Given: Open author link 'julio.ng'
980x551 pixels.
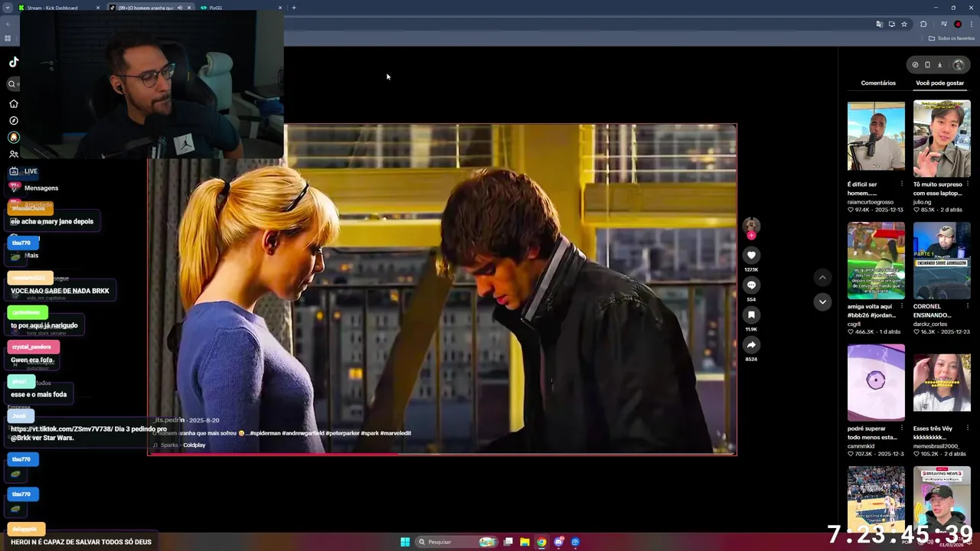Looking at the screenshot, I should point(923,202).
